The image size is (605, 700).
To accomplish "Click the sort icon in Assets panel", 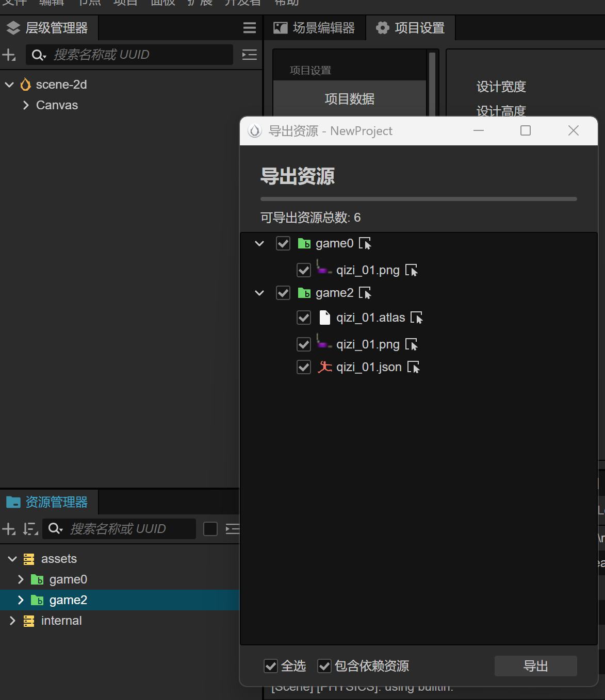I will click(30, 529).
